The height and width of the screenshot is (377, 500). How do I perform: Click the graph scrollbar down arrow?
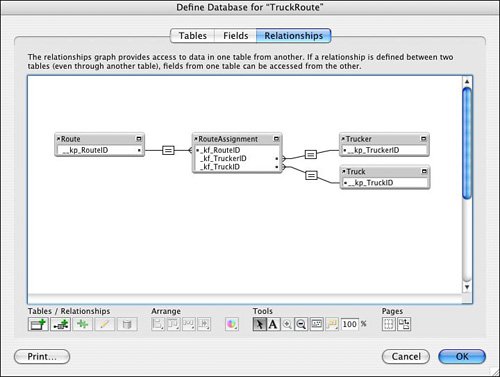[x=467, y=287]
